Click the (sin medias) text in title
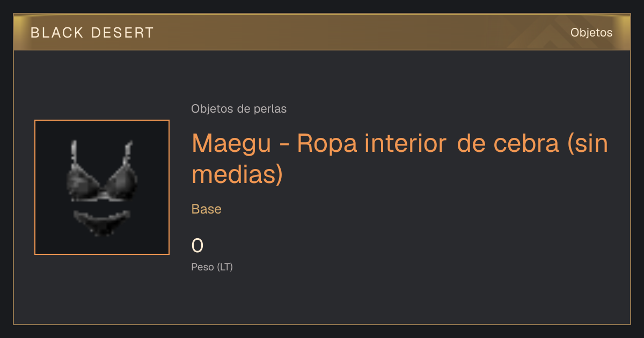Viewport: 644px width, 338px height. 400,159
